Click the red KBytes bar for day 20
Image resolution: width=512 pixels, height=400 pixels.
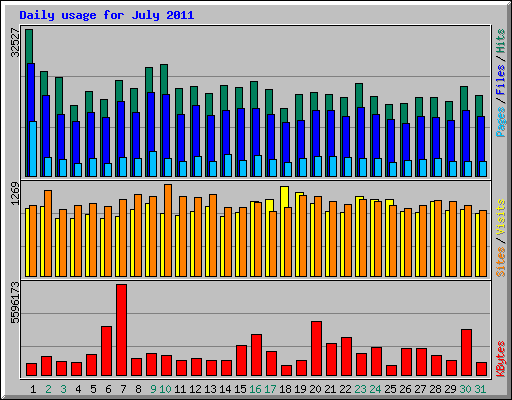click(317, 349)
